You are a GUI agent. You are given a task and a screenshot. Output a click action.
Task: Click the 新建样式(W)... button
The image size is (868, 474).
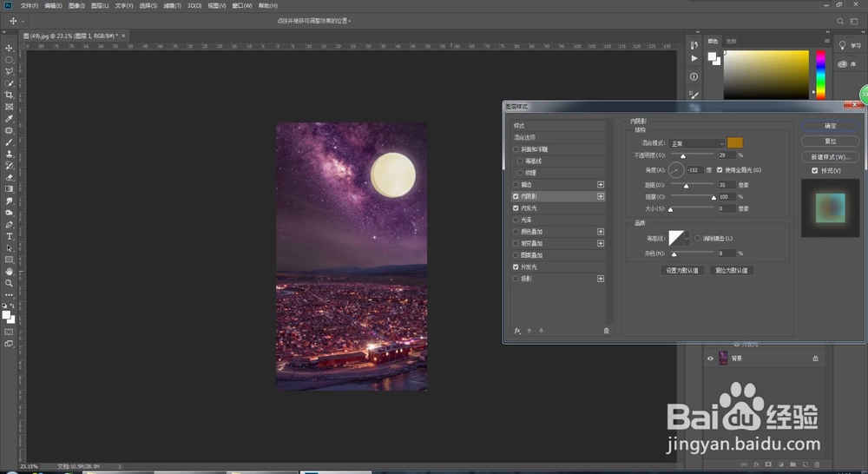pyautogui.click(x=831, y=157)
